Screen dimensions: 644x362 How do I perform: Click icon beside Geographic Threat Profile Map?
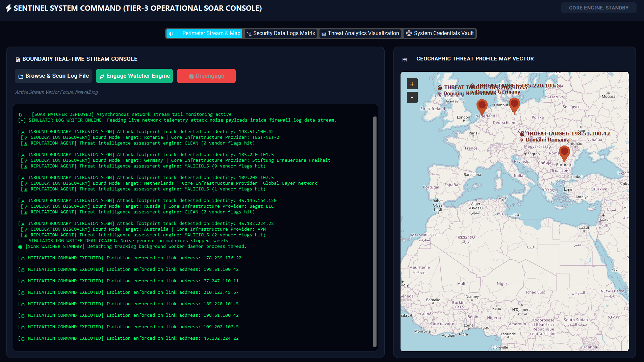[405, 59]
